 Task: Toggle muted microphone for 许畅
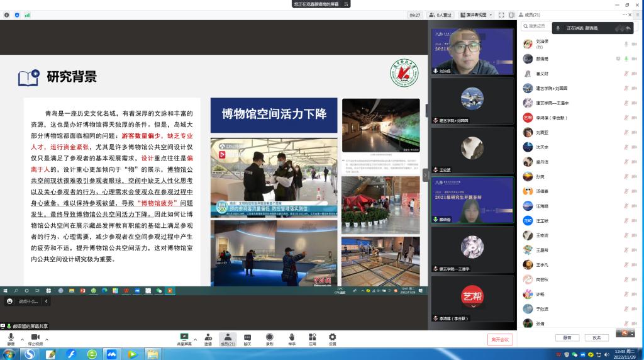pos(626,295)
